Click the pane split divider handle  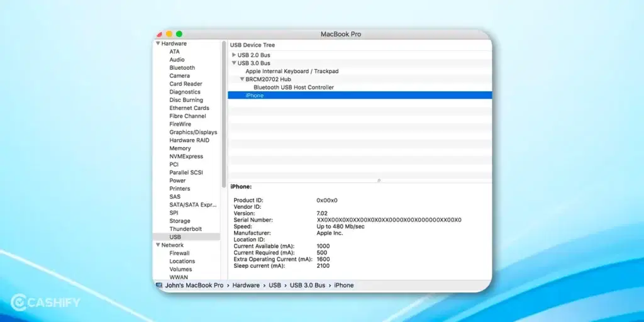(x=379, y=180)
